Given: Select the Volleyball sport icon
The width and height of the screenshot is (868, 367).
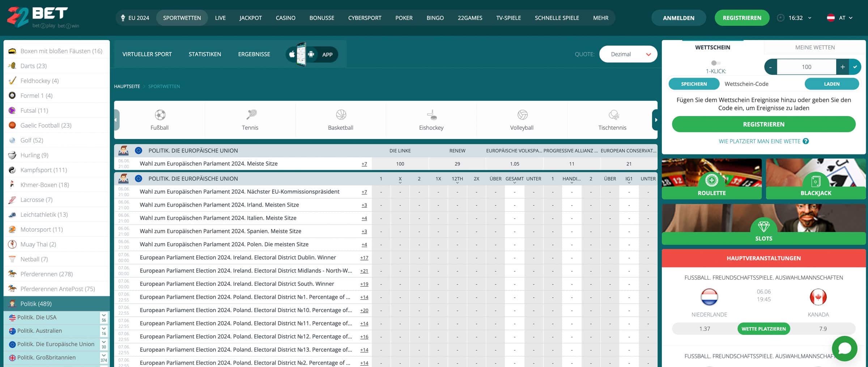Looking at the screenshot, I should [522, 120].
